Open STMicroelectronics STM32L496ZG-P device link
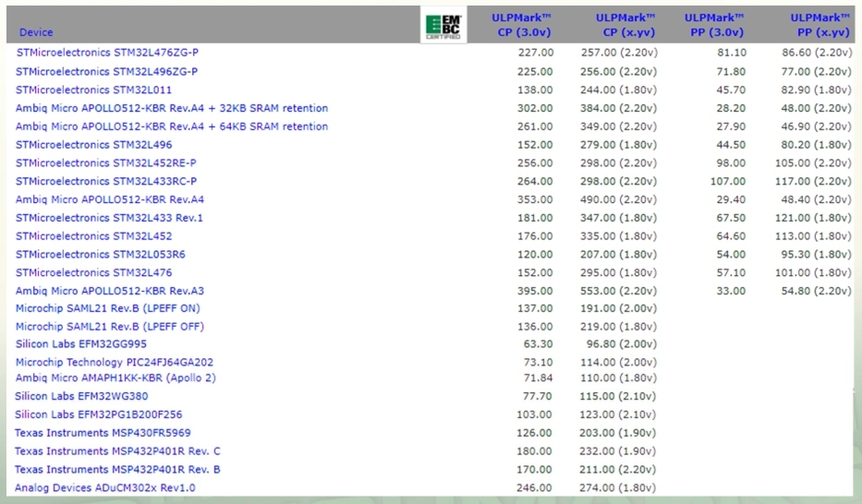 [107, 71]
